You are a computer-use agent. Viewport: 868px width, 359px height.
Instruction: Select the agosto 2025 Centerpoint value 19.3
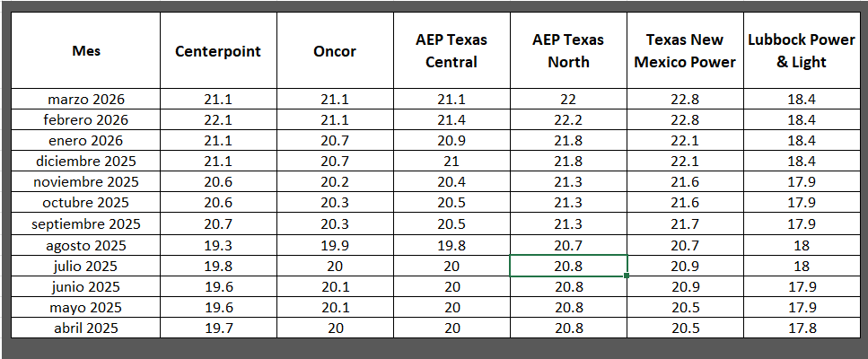(x=218, y=244)
